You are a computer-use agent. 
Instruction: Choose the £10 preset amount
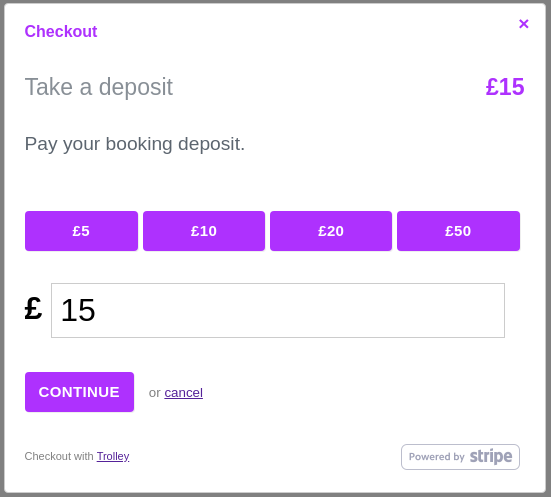coord(204,231)
